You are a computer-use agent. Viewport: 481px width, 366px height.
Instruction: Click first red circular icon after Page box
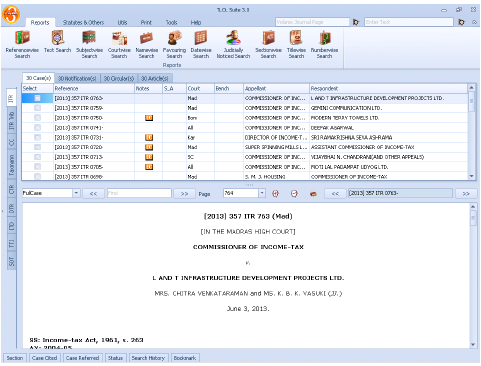point(275,194)
